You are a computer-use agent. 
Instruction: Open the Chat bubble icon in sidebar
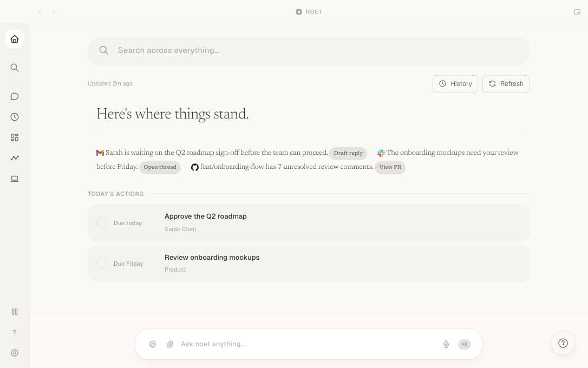coord(15,97)
